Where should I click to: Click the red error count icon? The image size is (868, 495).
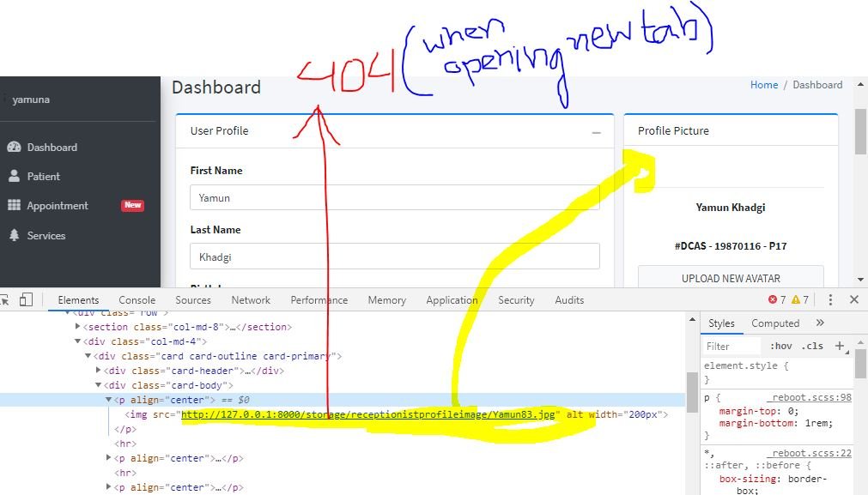(x=773, y=299)
